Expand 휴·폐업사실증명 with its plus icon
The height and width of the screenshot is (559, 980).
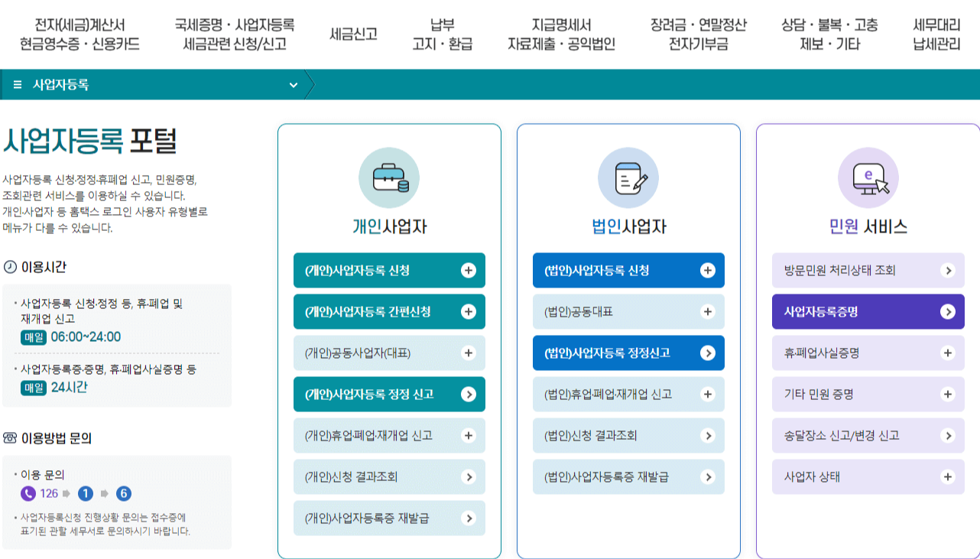(x=948, y=353)
